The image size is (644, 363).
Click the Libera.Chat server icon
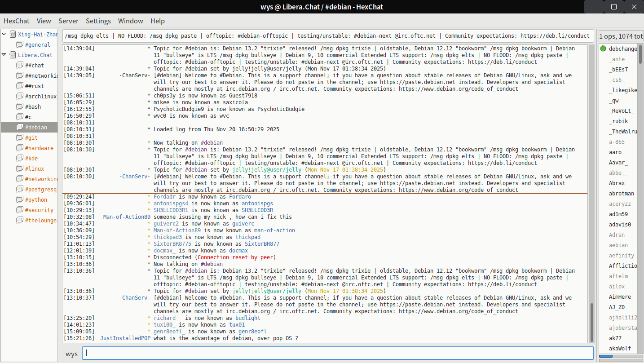pyautogui.click(x=13, y=55)
